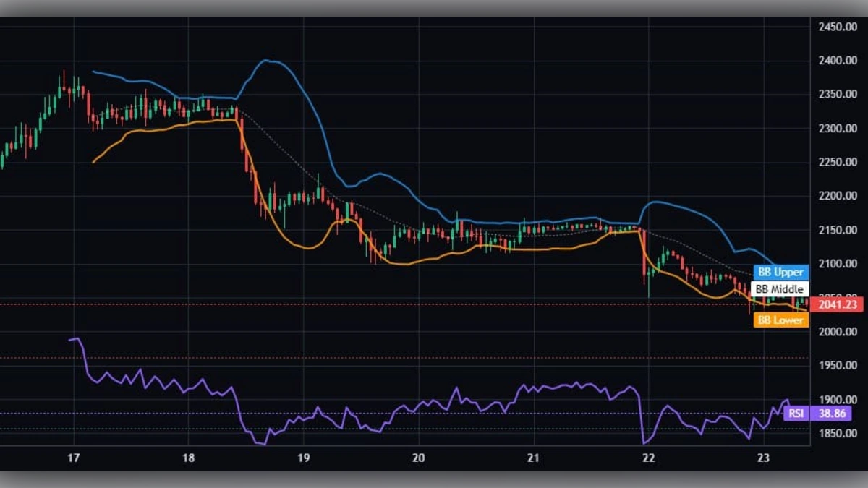Viewport: 868px width, 488px height.
Task: Click the 1850.00 price axis label
Action: 839,433
